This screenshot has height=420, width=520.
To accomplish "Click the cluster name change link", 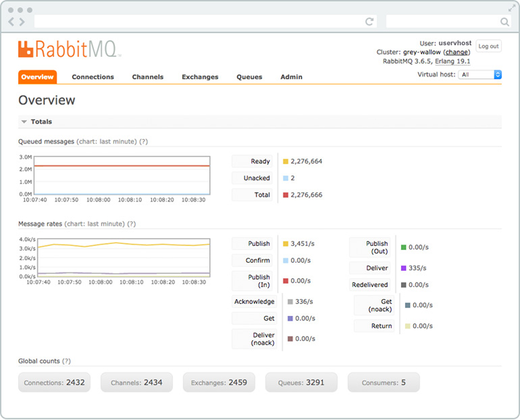I will tap(456, 52).
